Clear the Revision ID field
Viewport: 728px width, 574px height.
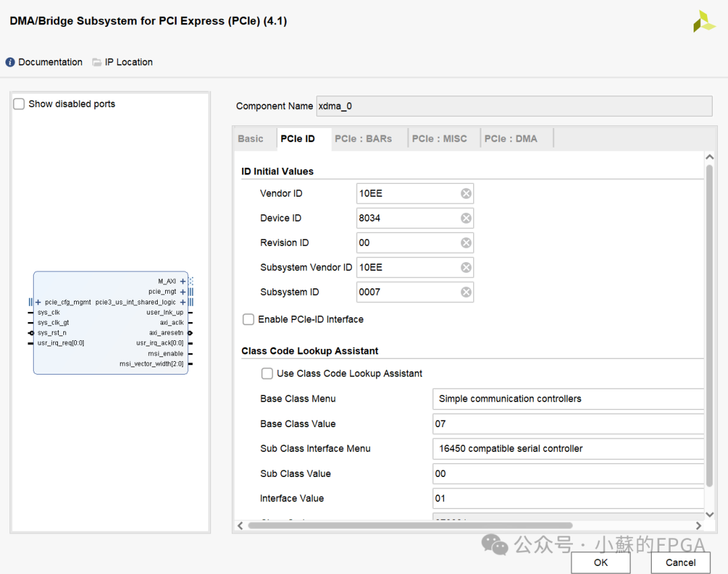click(466, 243)
